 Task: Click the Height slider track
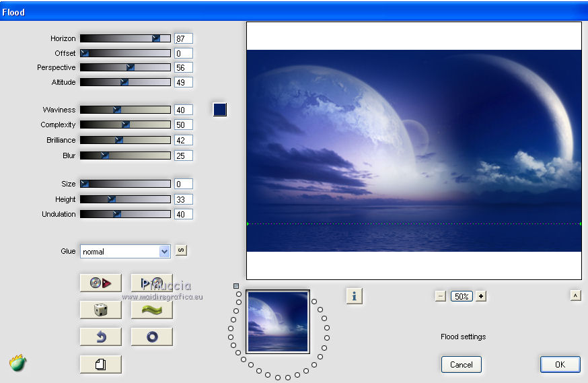(125, 199)
